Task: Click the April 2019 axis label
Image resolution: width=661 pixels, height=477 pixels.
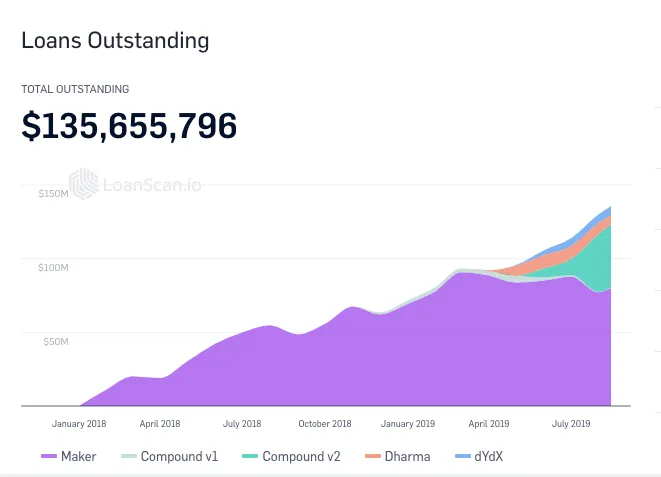Action: [489, 424]
